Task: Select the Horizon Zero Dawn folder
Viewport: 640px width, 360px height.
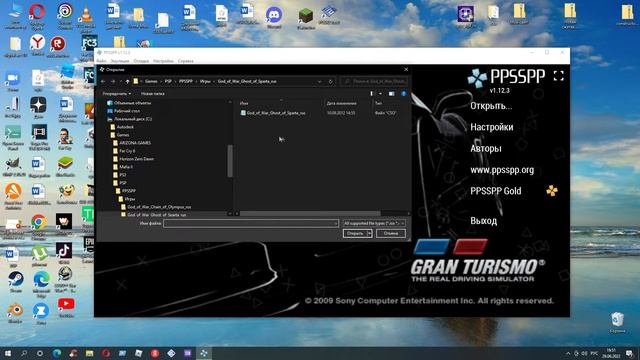Action: pos(133,159)
